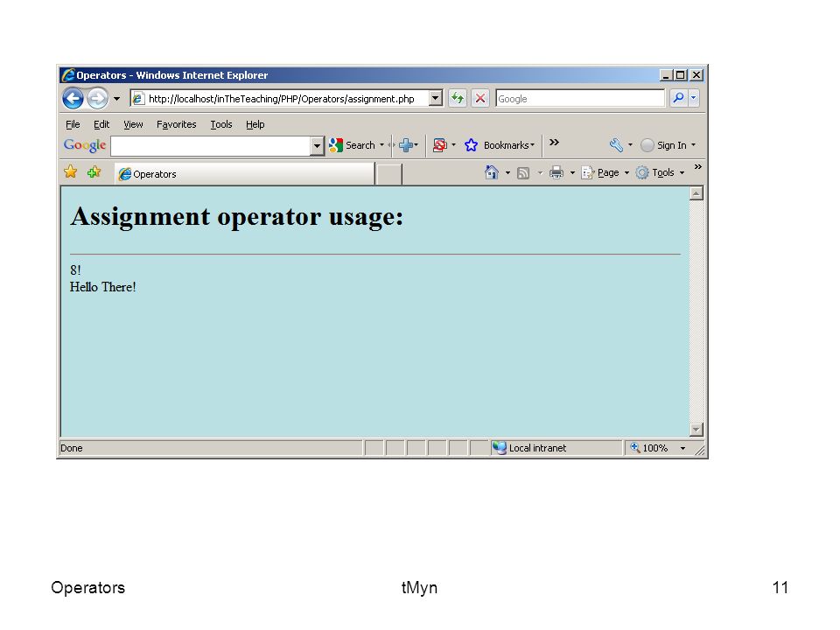
Task: Open the Help menu
Action: click(x=255, y=124)
